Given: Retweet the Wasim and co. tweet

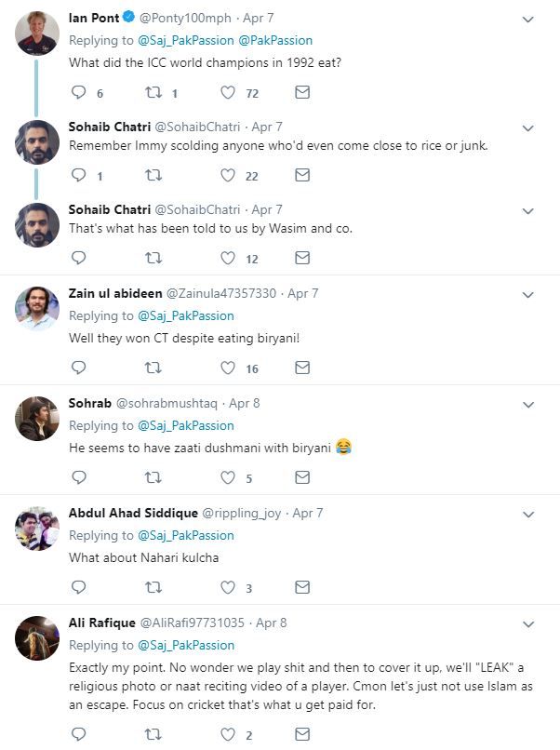Looking at the screenshot, I should pyautogui.click(x=153, y=258).
